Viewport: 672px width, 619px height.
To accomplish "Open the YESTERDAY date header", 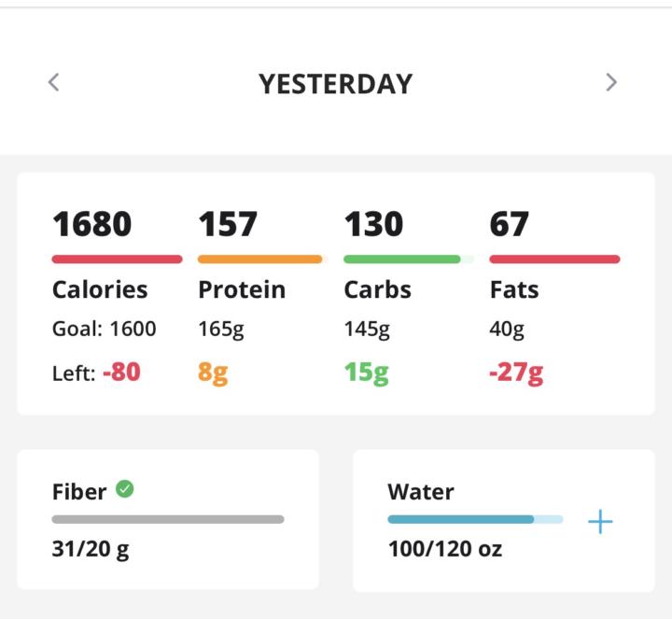I will click(335, 83).
